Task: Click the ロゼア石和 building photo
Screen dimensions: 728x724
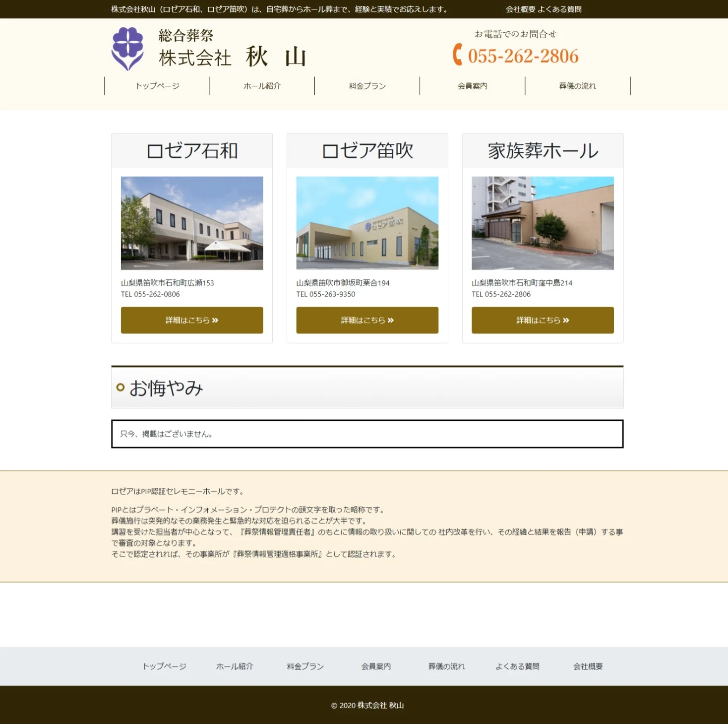Action: [192, 223]
